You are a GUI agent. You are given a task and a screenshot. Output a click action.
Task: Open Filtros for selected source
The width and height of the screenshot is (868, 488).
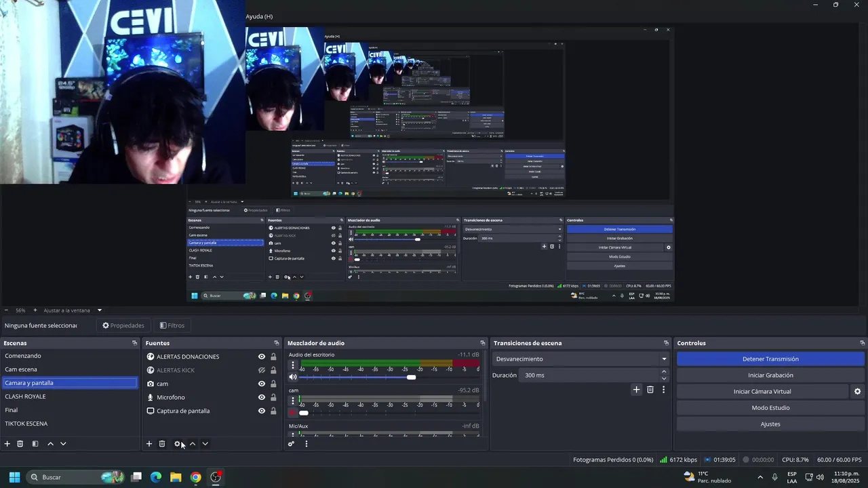[x=172, y=325]
